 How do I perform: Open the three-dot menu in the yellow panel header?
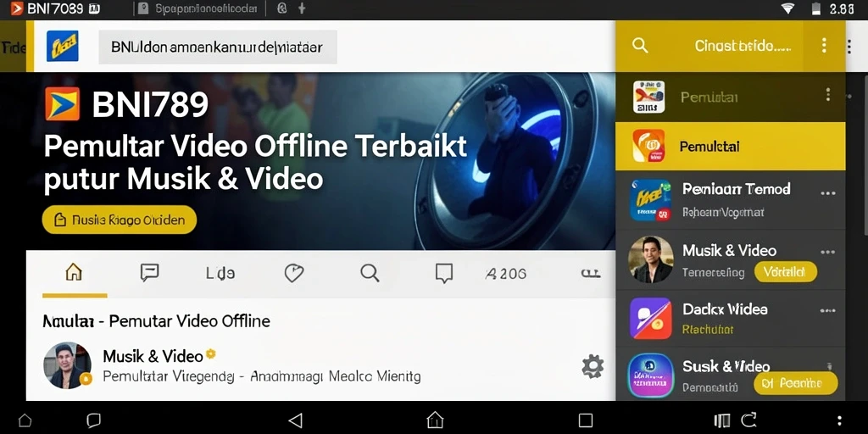824,46
